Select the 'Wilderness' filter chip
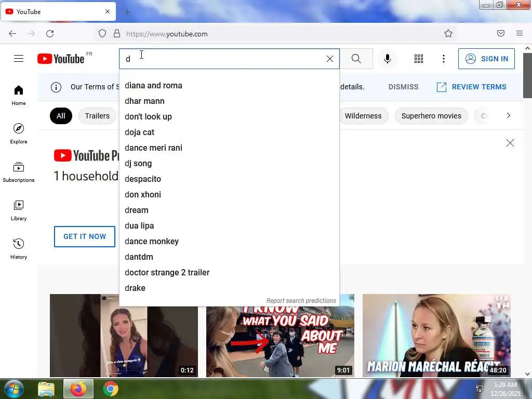The width and height of the screenshot is (532, 399). coord(363,116)
